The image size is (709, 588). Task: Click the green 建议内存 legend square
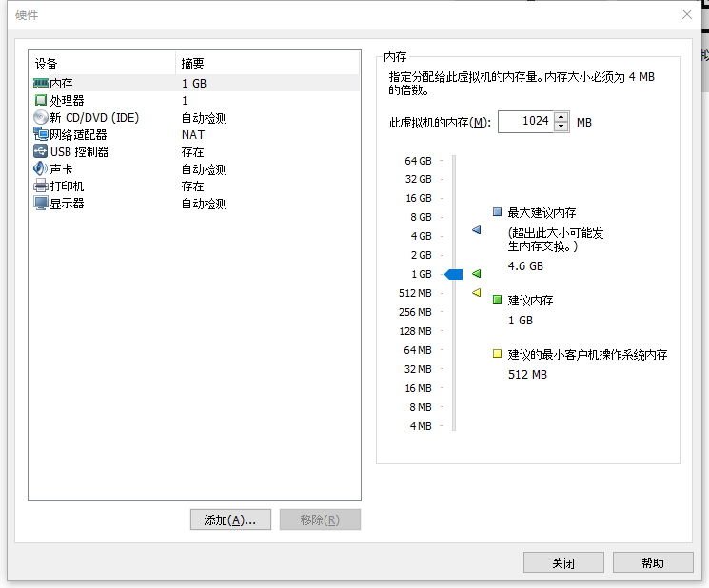click(x=497, y=299)
